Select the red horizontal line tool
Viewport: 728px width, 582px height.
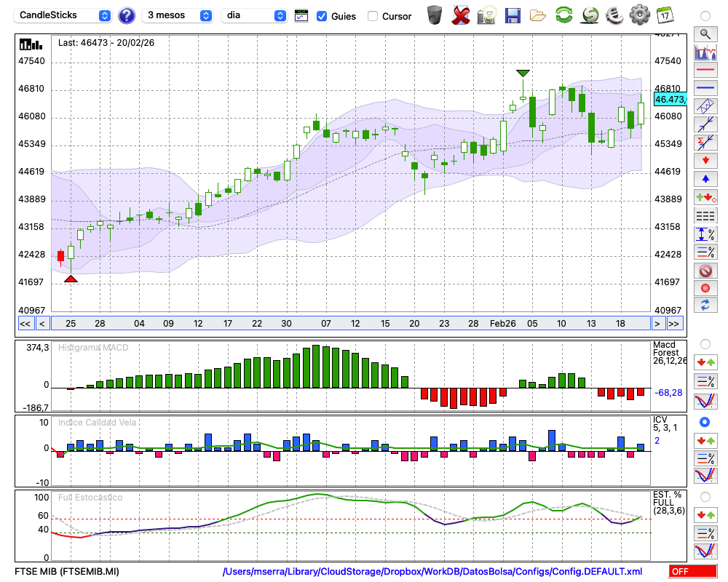[705, 71]
